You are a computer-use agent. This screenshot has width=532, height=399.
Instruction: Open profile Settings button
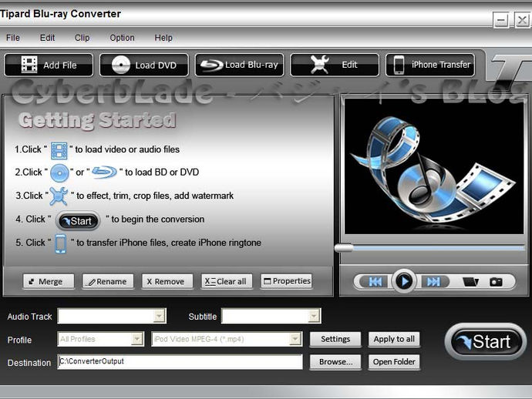pyautogui.click(x=335, y=340)
